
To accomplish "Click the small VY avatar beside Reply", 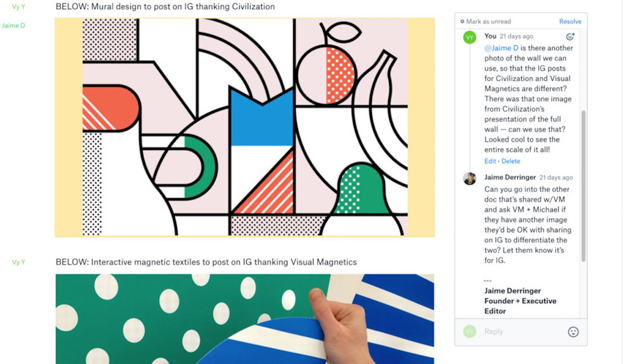I will pos(470,331).
